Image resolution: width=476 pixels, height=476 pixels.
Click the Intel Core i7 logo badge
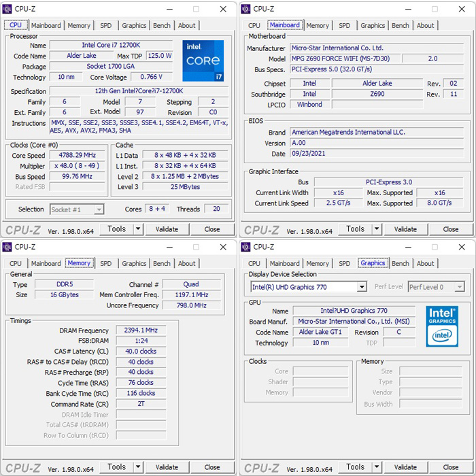tap(203, 61)
